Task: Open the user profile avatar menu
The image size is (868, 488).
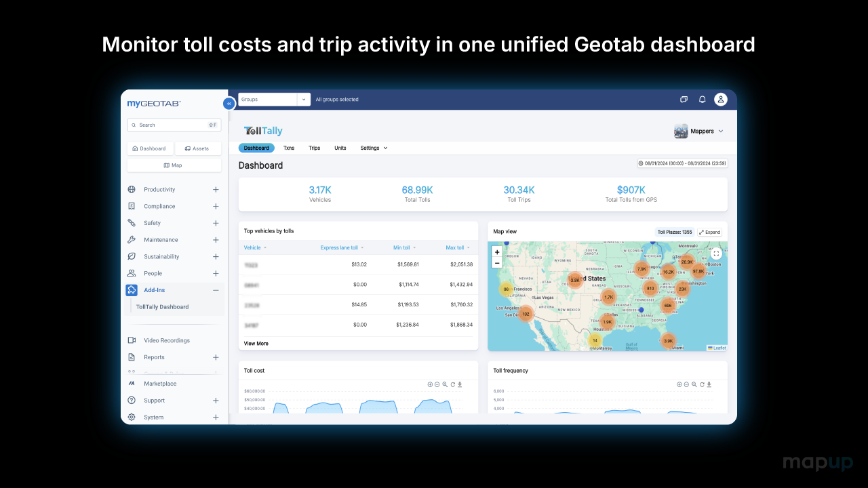Action: [x=721, y=100]
